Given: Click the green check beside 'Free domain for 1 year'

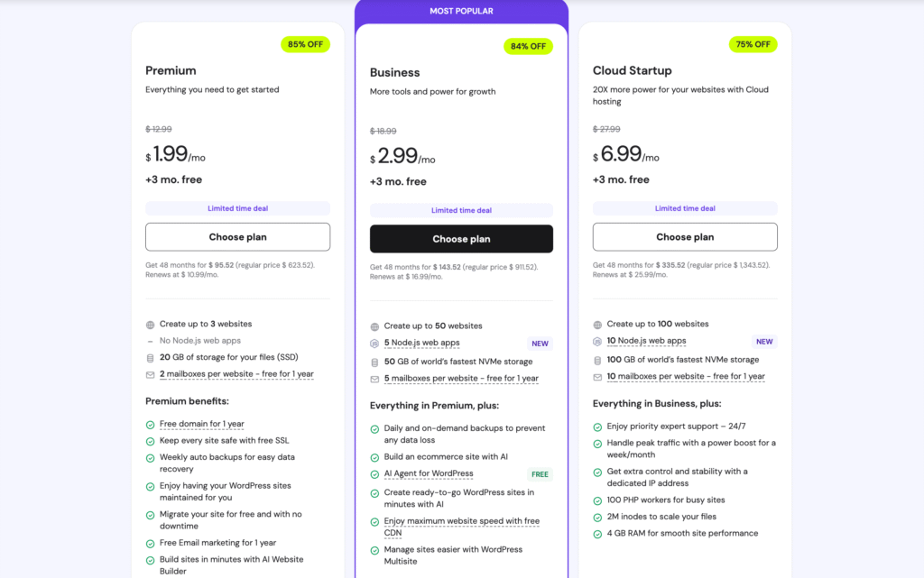Looking at the screenshot, I should (x=149, y=424).
